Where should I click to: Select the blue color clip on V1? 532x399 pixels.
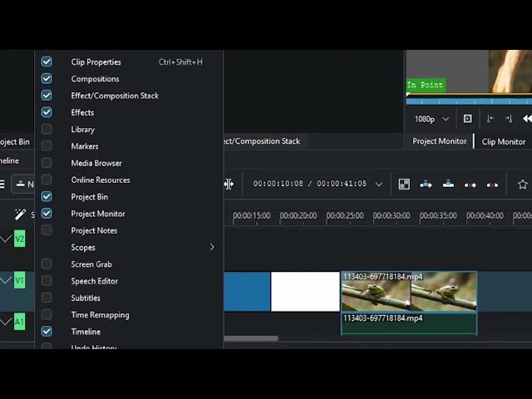247,292
